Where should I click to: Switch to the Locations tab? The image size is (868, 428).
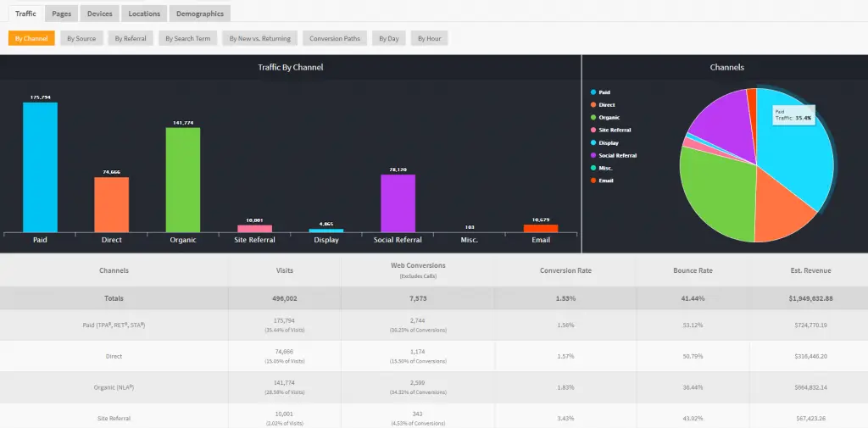tap(144, 14)
